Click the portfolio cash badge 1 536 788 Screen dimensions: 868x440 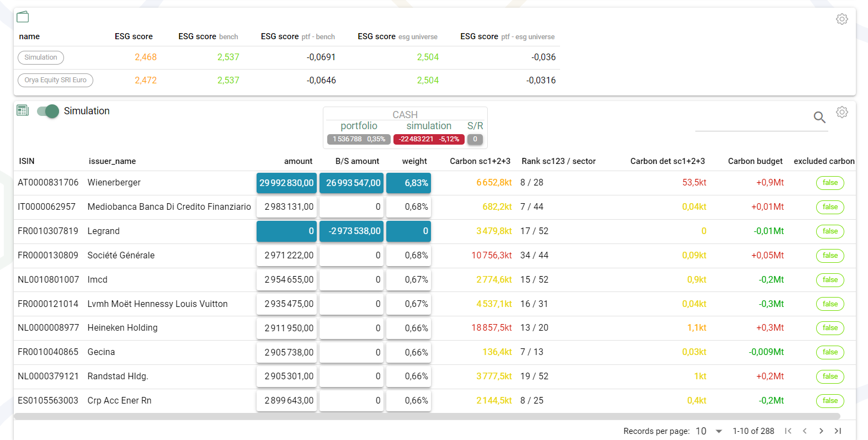pos(359,139)
